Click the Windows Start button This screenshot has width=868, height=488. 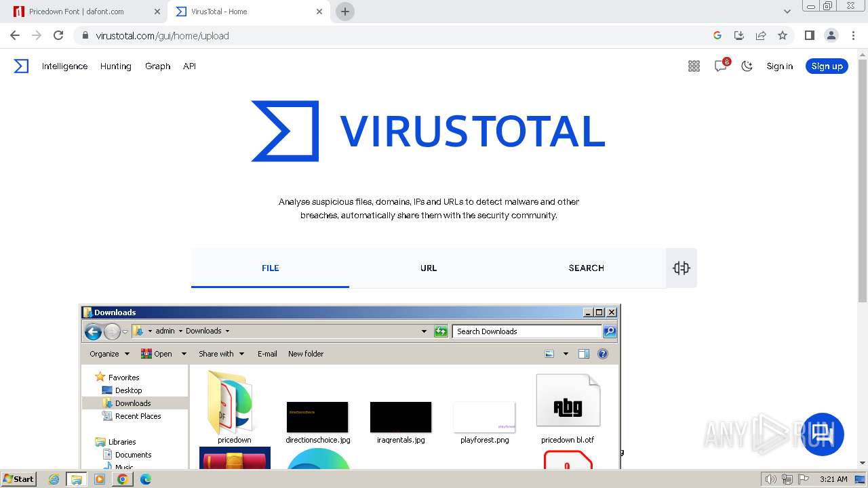pos(18,479)
